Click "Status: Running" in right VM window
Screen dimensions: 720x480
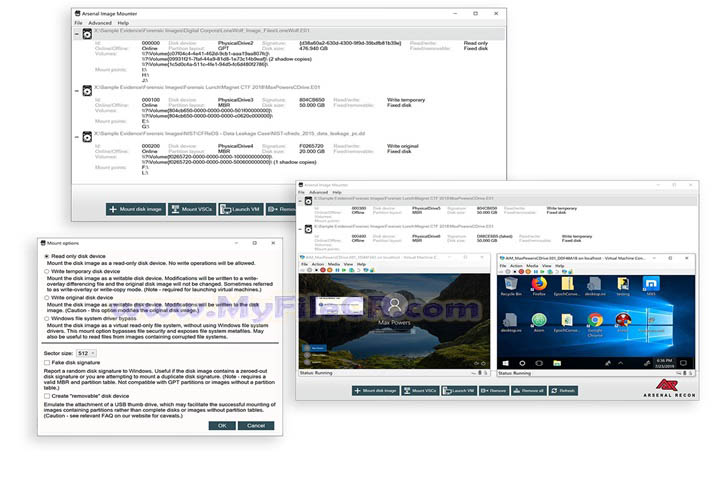514,373
